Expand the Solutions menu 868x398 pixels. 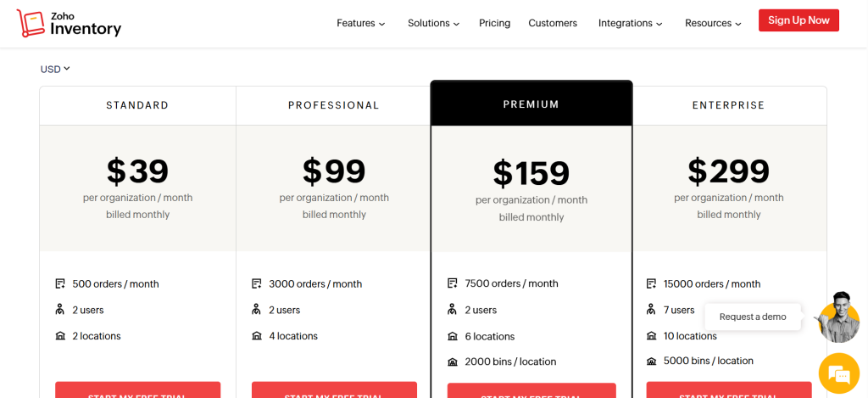433,23
